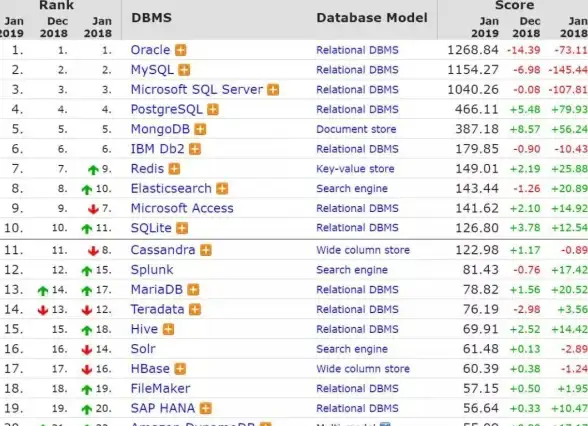Click the DBMS column header
This screenshot has height=426, width=588.
tap(152, 18)
